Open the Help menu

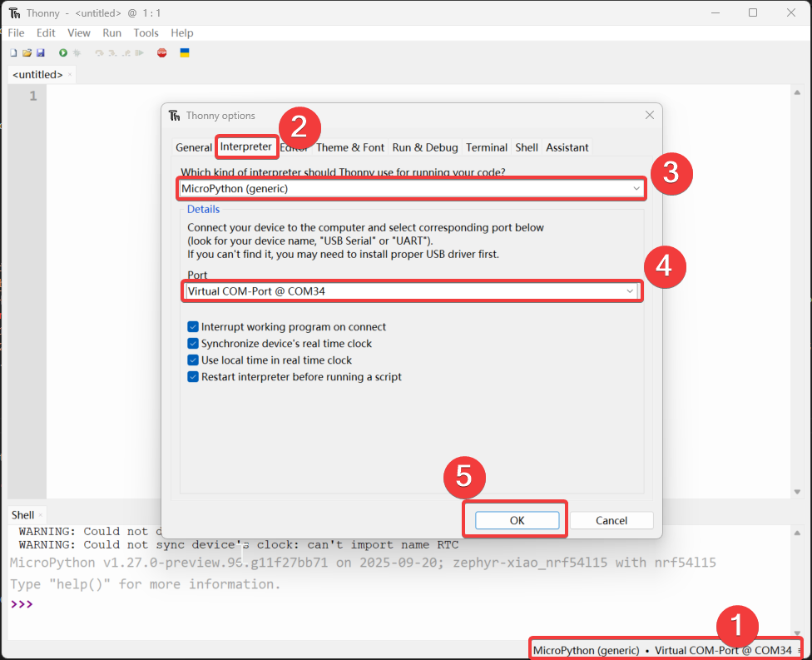pos(181,32)
